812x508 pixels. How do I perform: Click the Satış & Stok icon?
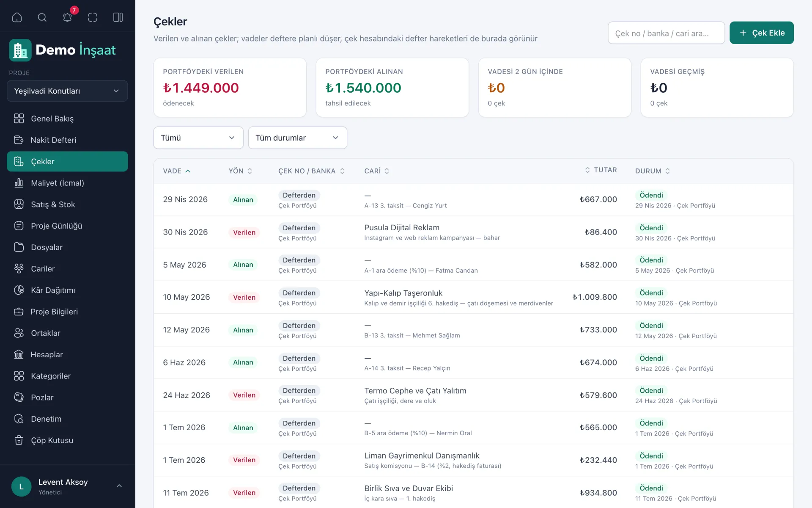point(19,204)
